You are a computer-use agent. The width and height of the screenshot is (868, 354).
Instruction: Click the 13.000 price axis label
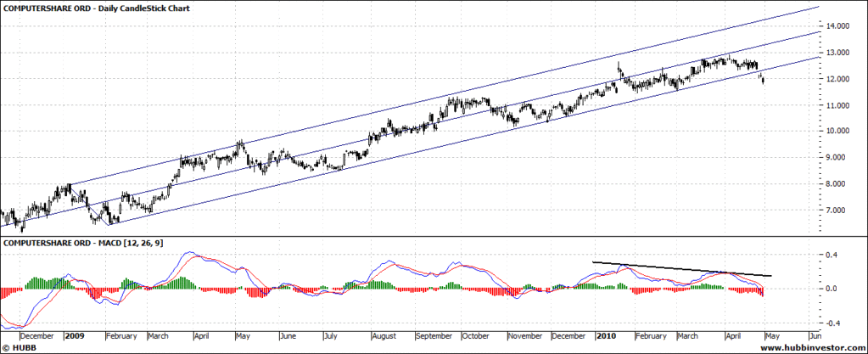coord(837,53)
